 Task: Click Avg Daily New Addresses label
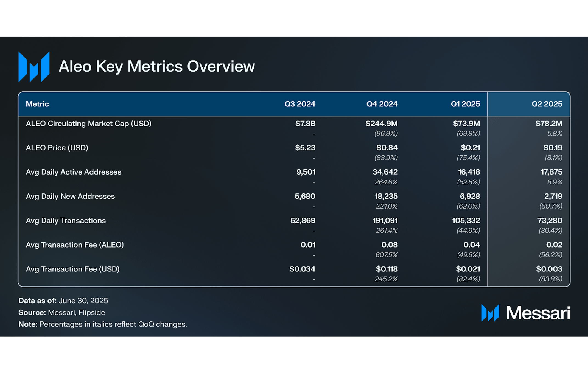pyautogui.click(x=70, y=196)
